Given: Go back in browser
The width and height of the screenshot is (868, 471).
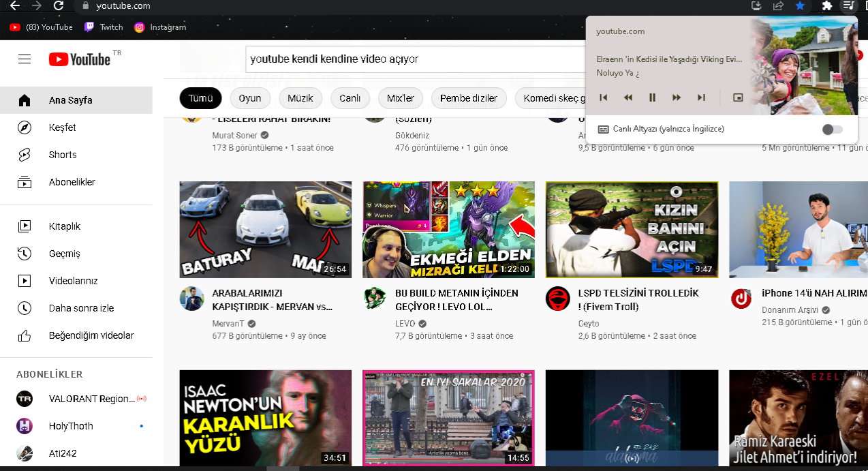Looking at the screenshot, I should click(14, 5).
